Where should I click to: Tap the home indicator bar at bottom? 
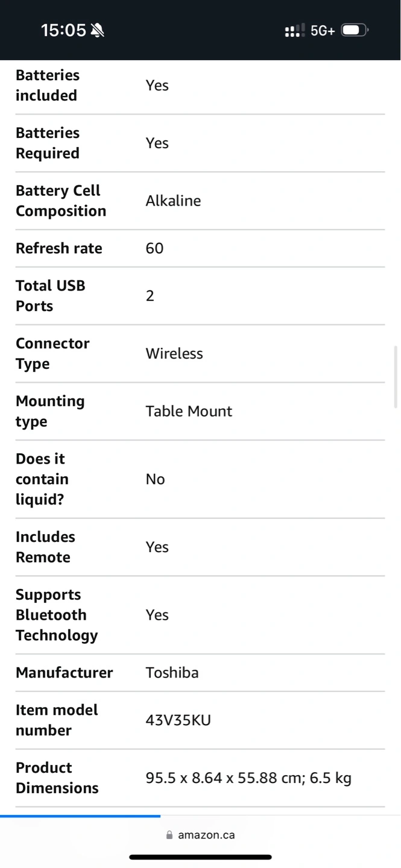[200, 857]
